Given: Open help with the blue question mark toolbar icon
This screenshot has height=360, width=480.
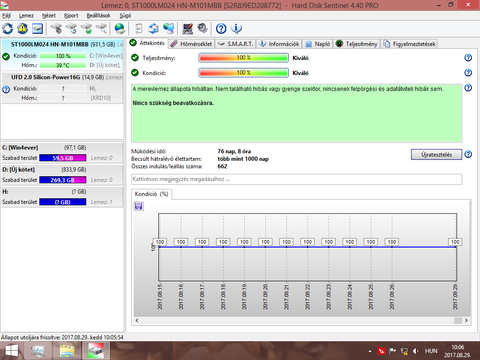Looking at the screenshot, I should (221, 29).
